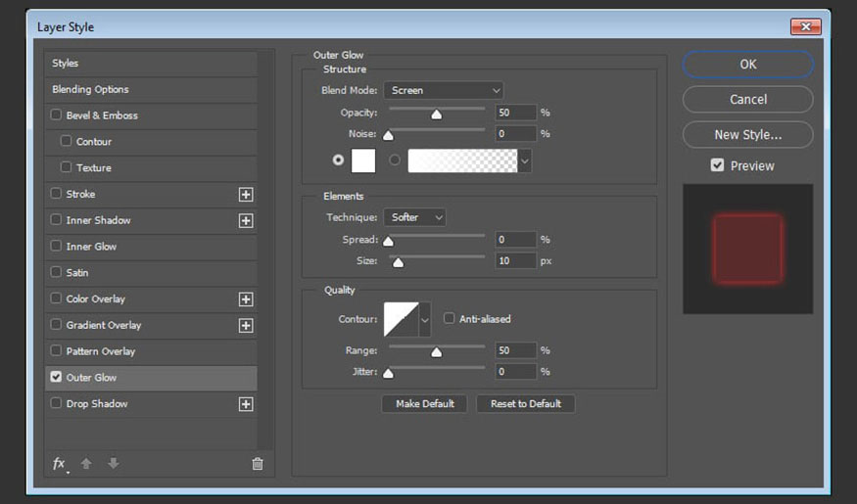Viewport: 857px width, 504px height.
Task: Click the Opacity value field
Action: (x=515, y=113)
